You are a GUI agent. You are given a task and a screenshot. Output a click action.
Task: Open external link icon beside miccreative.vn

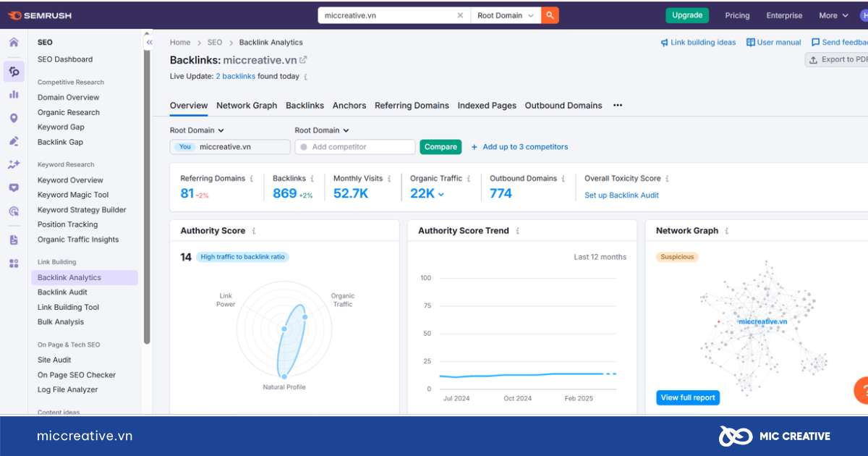(303, 60)
